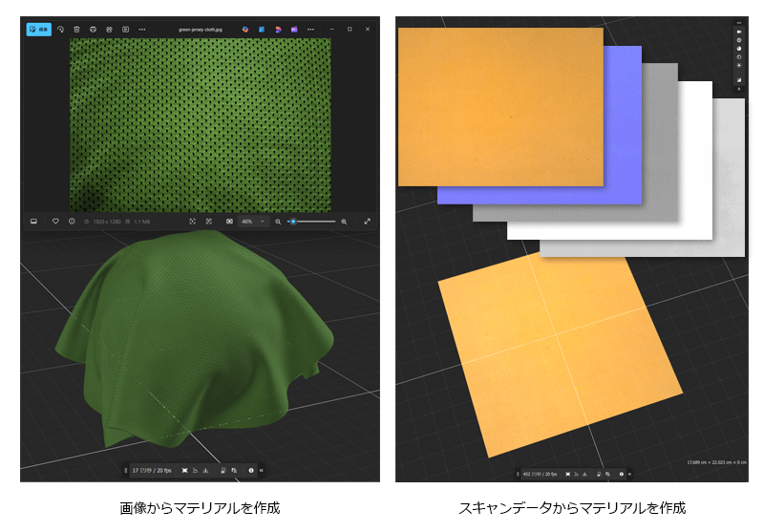Viewport: 764px width, 532px height.
Task: Click the fit-view icon in left viewport bar
Action: [x=184, y=470]
